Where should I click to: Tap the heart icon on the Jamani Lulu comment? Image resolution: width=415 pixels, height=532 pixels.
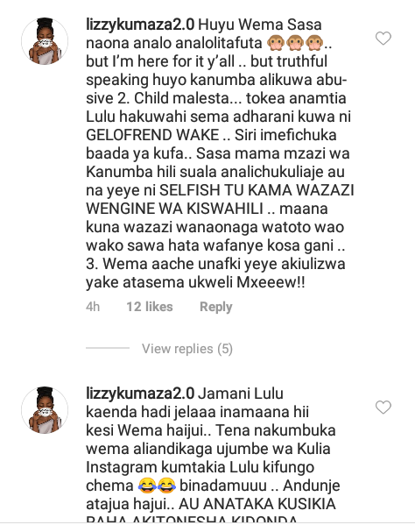click(383, 408)
